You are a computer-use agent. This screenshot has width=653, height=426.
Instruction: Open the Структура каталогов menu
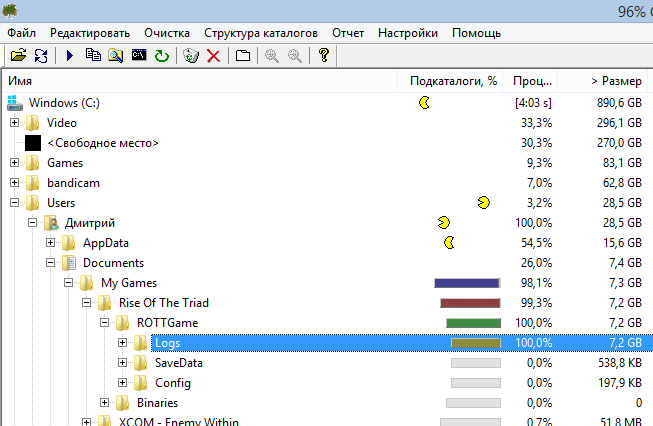[x=261, y=33]
